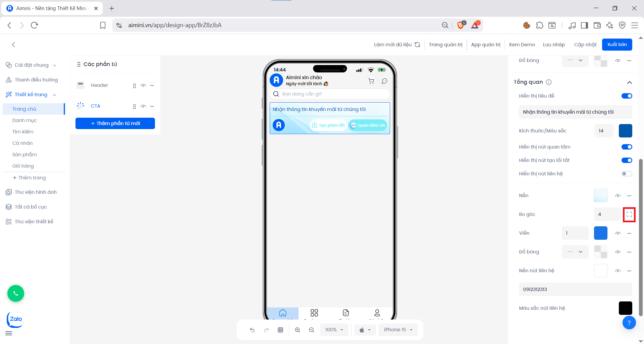Click the Xuất bản button
Viewport: 644px width, 344px height.
(617, 44)
